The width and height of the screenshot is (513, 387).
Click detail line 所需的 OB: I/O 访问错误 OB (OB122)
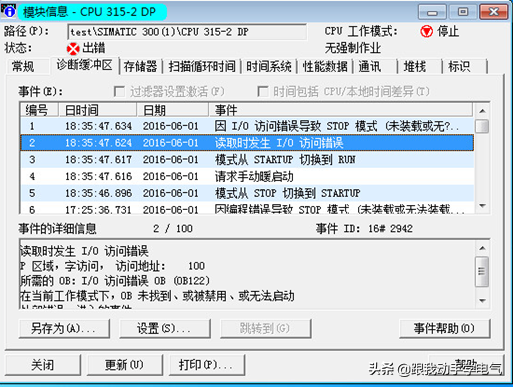tap(115, 281)
